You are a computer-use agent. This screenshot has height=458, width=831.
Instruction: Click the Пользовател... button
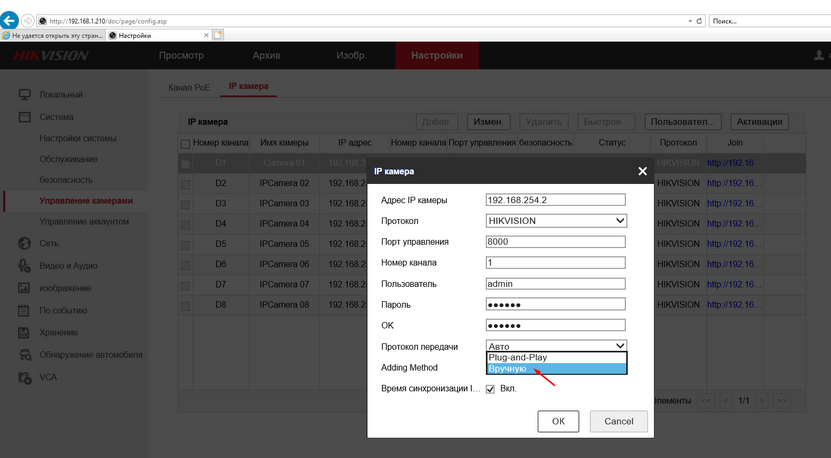[683, 121]
